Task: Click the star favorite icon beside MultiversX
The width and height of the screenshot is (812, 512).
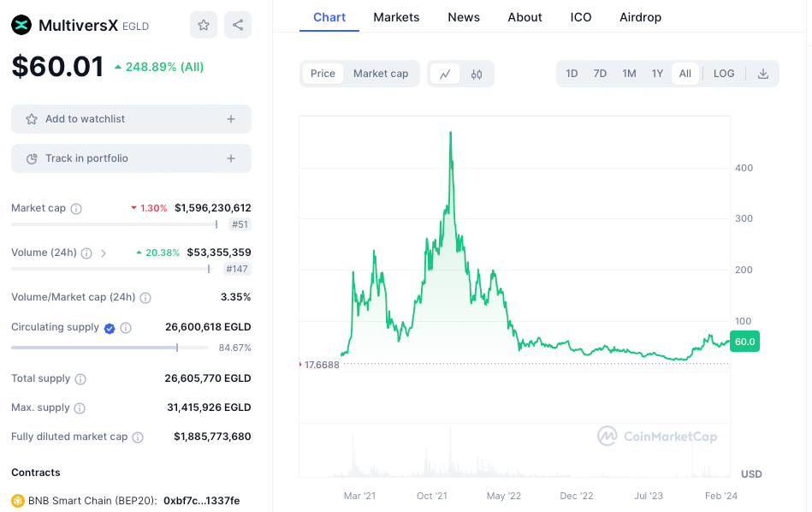Action: click(204, 26)
